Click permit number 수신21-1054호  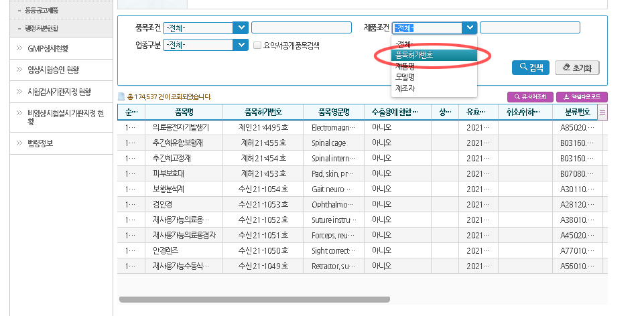coord(263,189)
